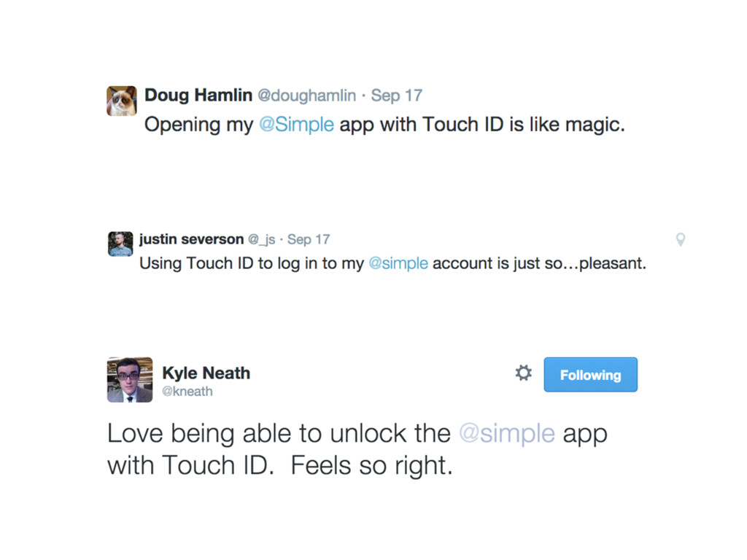Click the Justin Severson name
The image size is (747, 560).
(192, 239)
